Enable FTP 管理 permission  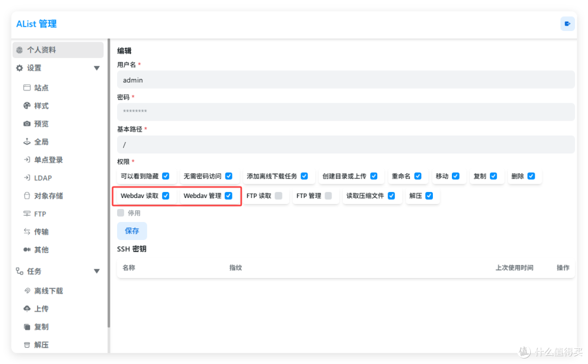(328, 196)
